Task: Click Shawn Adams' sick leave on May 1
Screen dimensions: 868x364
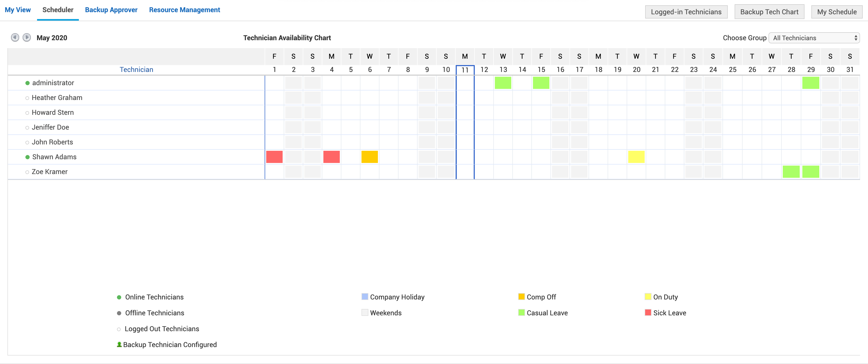Action: tap(274, 157)
